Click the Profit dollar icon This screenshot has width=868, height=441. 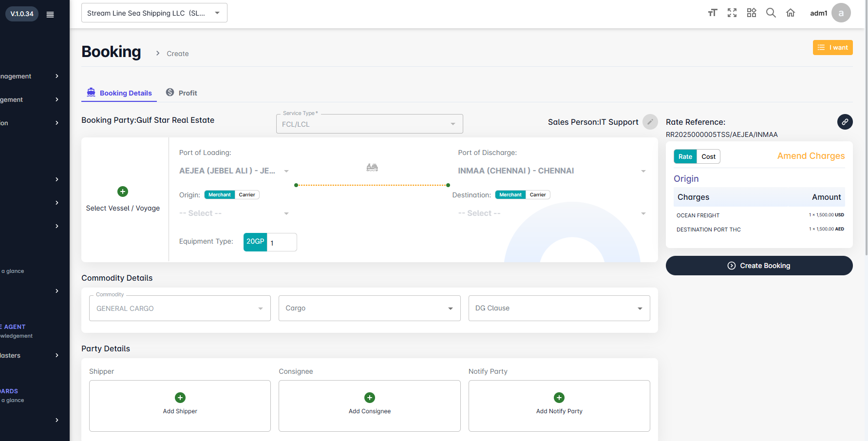coord(170,92)
